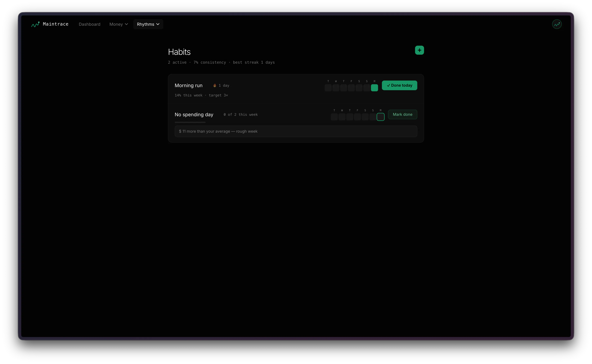
Task: Click the No spending day progress bar
Action: [x=190, y=122]
